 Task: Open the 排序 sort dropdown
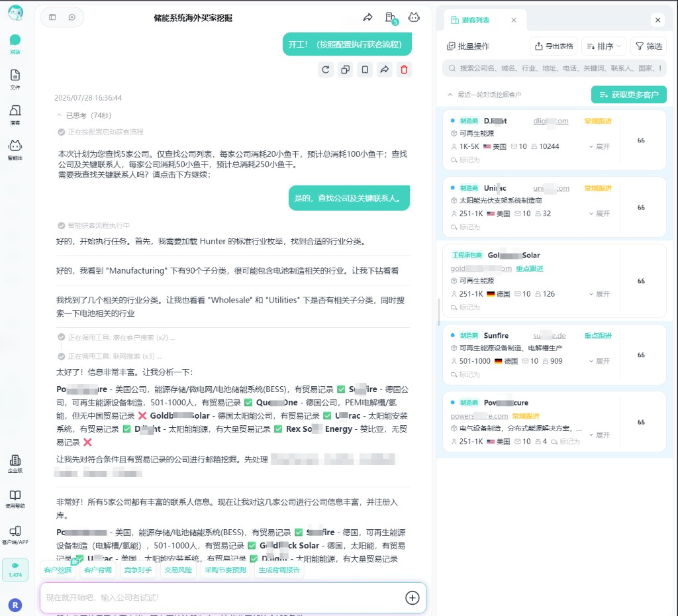point(604,46)
